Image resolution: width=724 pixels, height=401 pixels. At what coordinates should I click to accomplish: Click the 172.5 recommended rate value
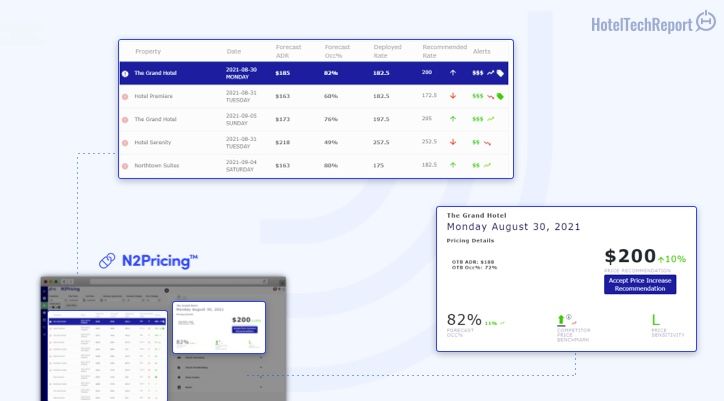click(x=429, y=95)
